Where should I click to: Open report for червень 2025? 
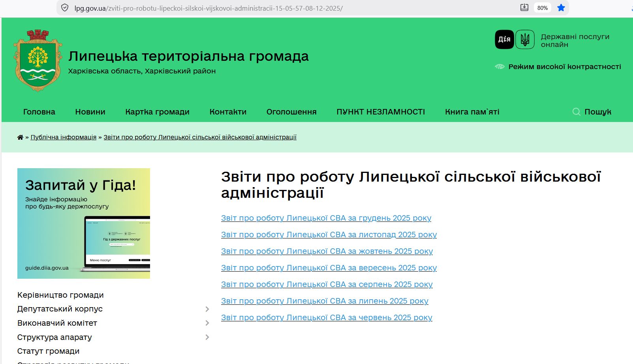point(327,317)
